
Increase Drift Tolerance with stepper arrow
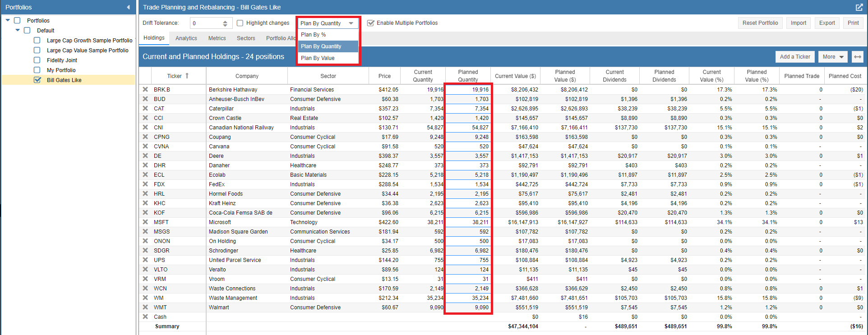[225, 21]
